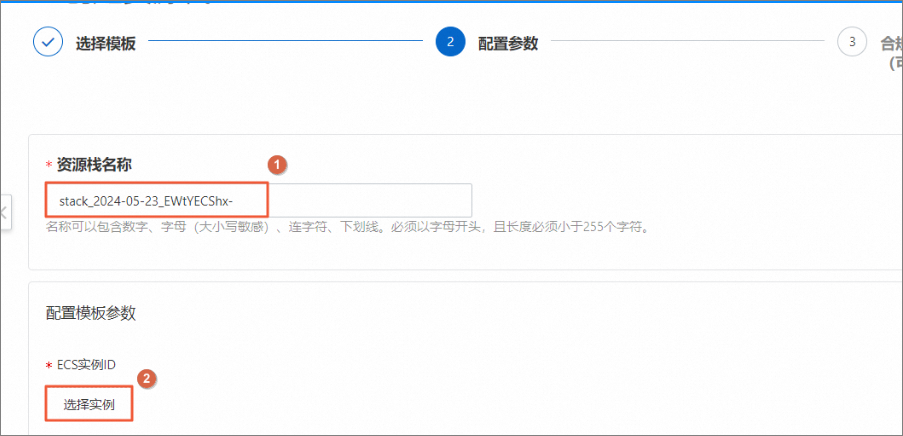Viewport: 903px width, 436px height.
Task: Select the 配置参数 step label
Action: pos(509,43)
